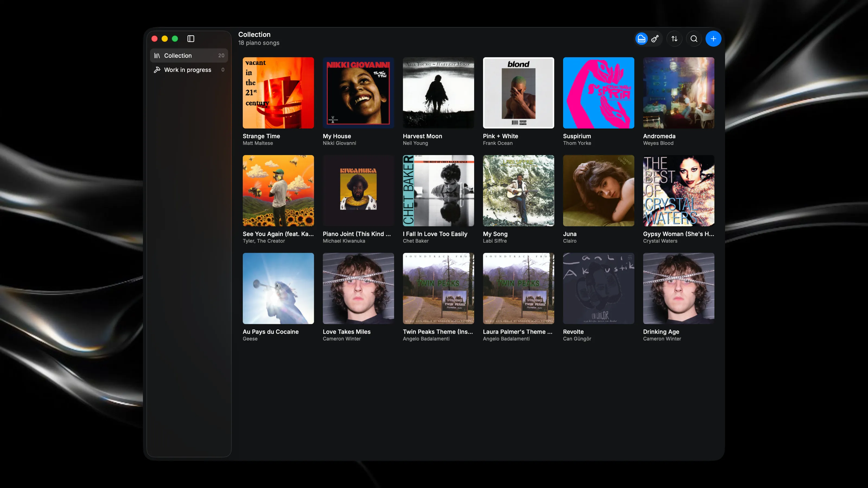Click the song title "Pink + White"
The width and height of the screenshot is (868, 488).
[x=500, y=136]
